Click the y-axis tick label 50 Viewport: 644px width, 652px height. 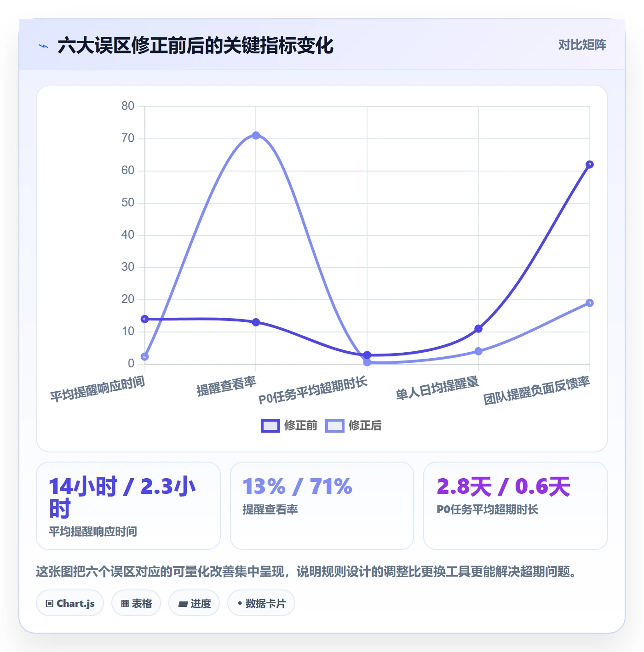point(128,203)
